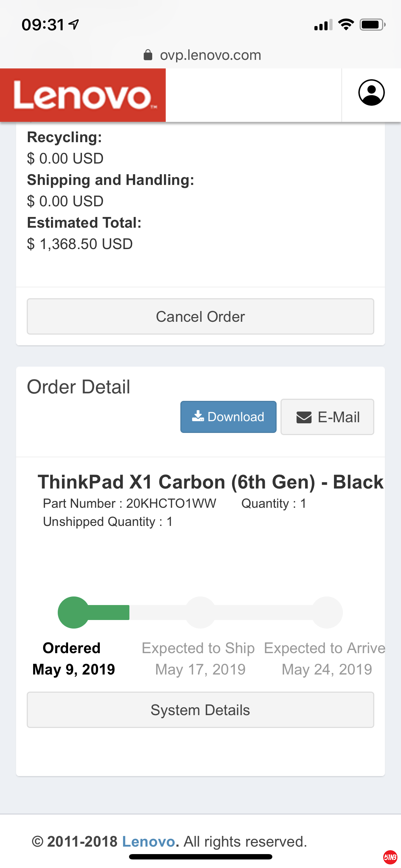
Task: Open the user account profile icon
Action: tap(371, 93)
